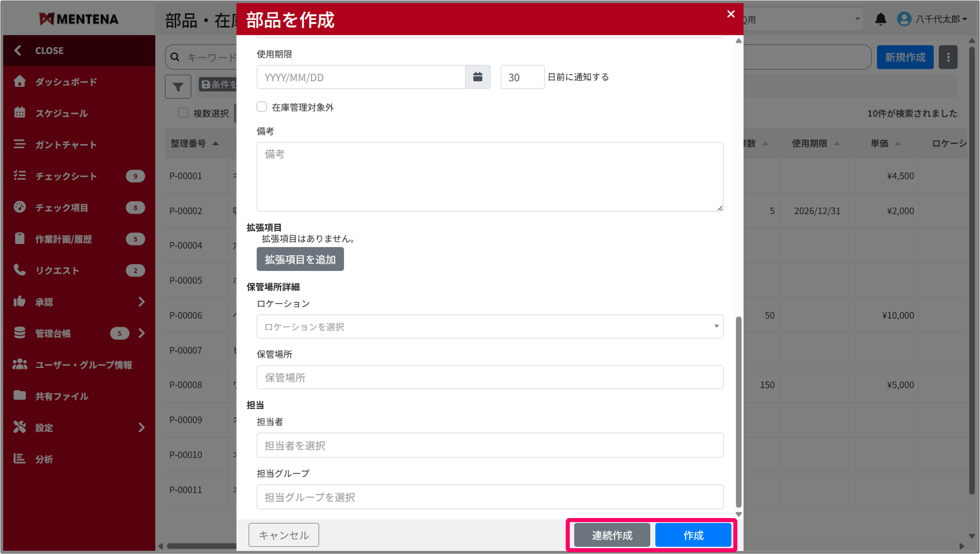980x554 pixels.
Task: Select the チェックシート menu item
Action: tap(66, 176)
